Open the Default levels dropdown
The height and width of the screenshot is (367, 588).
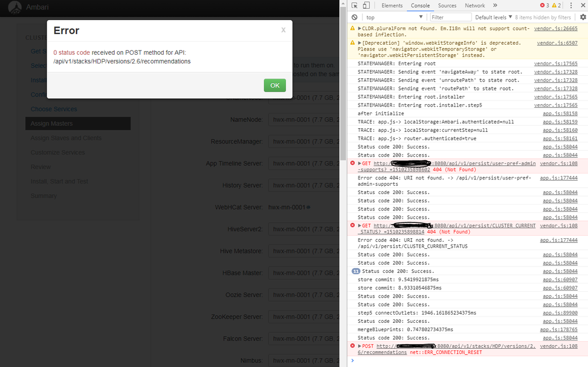coord(493,17)
